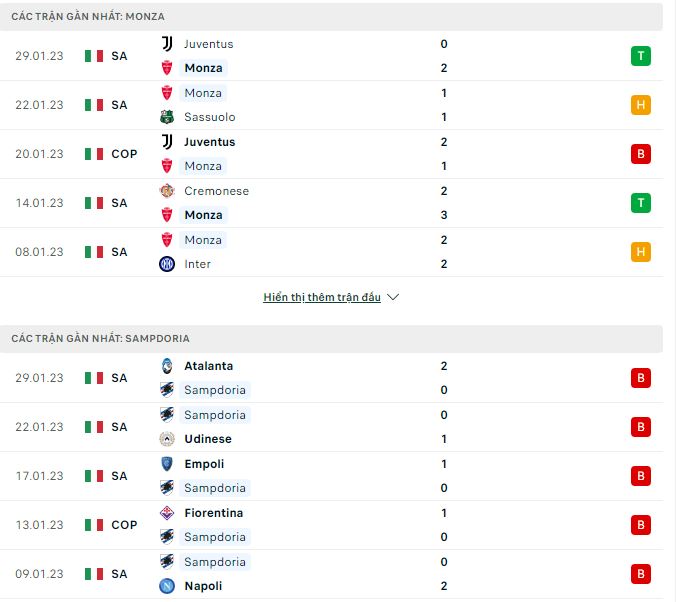
Task: Click the red B badge for Sampdoria–Napoli
Action: (x=641, y=574)
